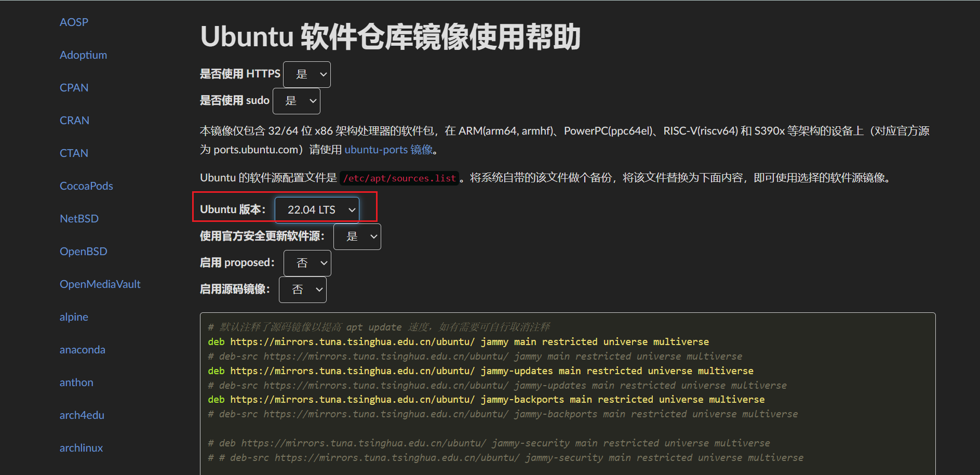Click the commented deb-src jammy-backports line

pos(503,414)
